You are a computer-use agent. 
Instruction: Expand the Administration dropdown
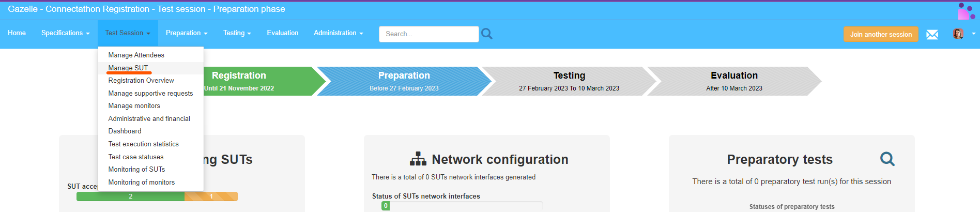[338, 33]
